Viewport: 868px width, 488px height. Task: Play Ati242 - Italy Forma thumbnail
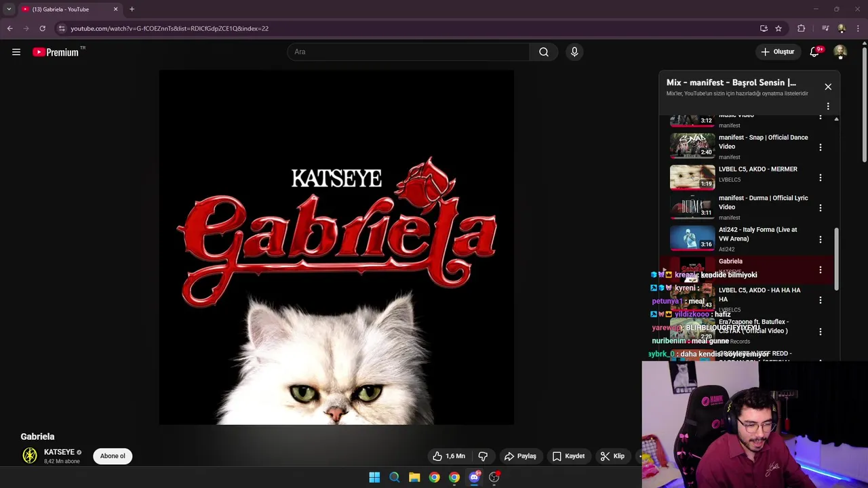[x=692, y=238]
